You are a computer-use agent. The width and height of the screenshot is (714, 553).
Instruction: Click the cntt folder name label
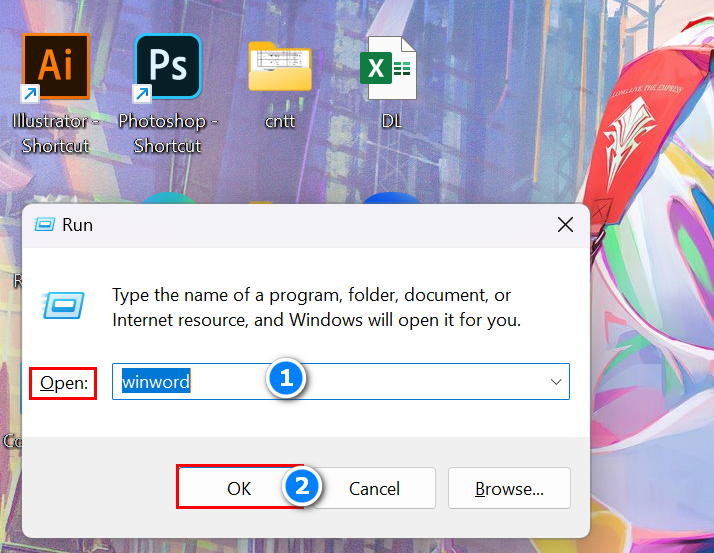280,121
